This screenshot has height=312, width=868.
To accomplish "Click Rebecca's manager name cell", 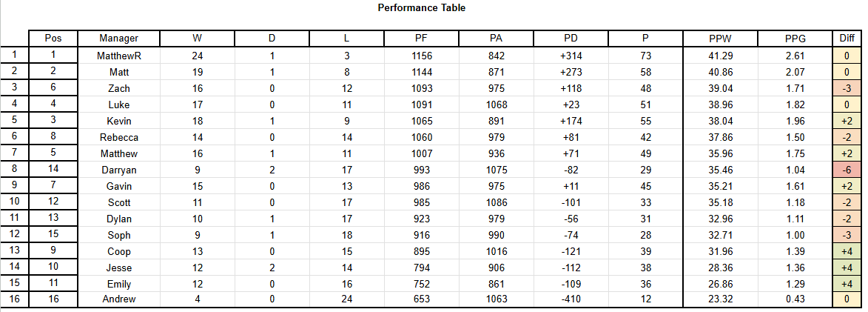I will click(x=119, y=137).
